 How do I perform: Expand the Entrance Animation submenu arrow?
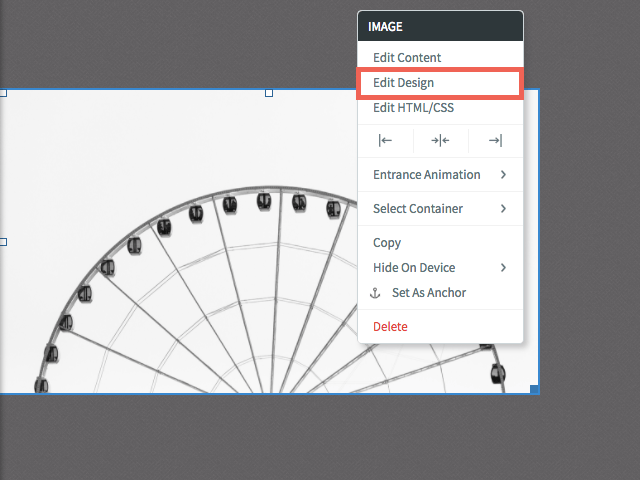(503, 175)
